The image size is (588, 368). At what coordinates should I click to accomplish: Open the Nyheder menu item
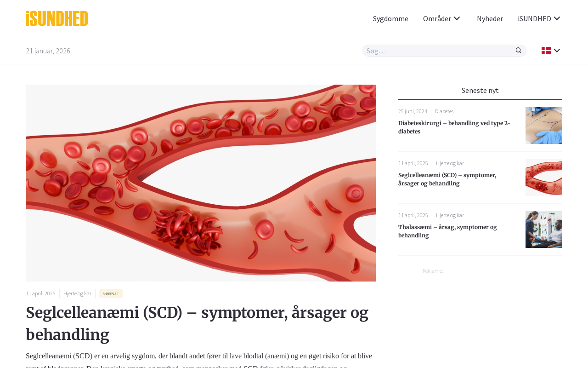[490, 18]
